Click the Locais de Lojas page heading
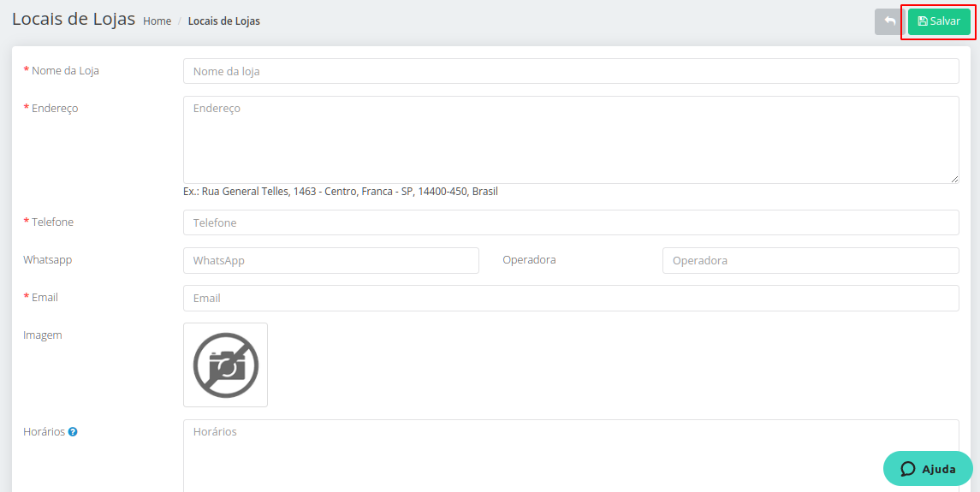The width and height of the screenshot is (980, 492). tap(74, 19)
